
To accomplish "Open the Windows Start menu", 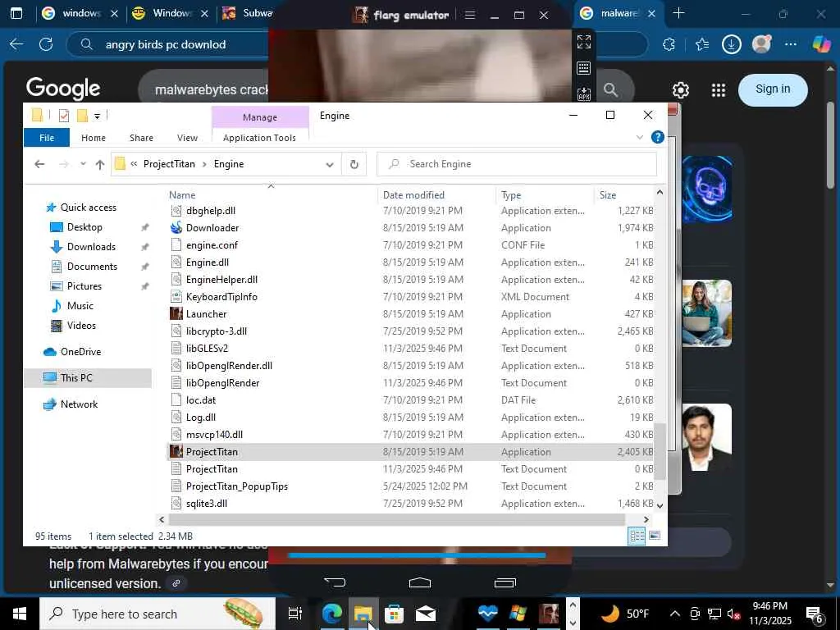I will (20, 614).
